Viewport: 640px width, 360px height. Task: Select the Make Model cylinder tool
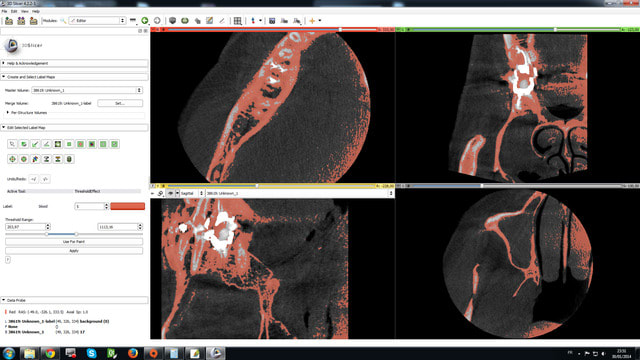pyautogui.click(x=69, y=159)
